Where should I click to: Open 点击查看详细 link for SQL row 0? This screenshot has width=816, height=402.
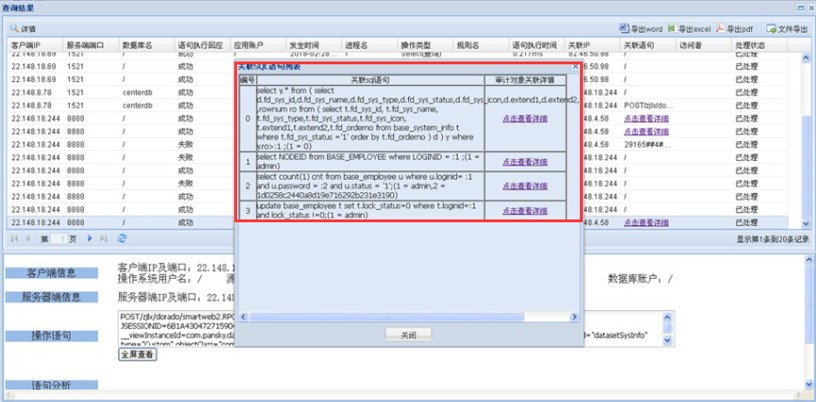tap(525, 118)
